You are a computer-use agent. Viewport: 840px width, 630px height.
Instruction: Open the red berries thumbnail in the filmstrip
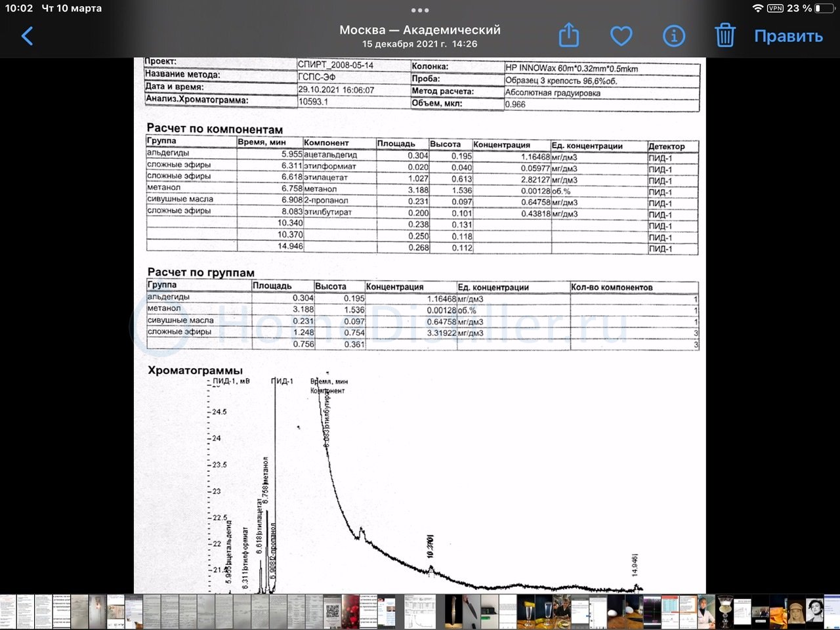pyautogui.click(x=350, y=612)
